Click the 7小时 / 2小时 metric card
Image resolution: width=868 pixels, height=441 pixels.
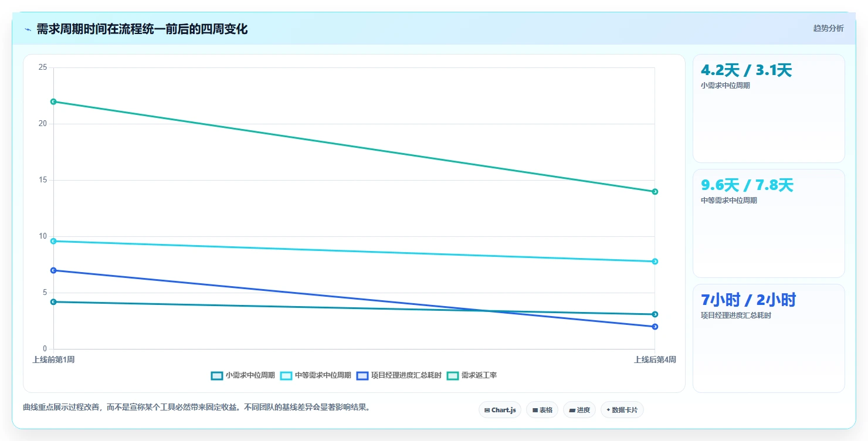769,338
